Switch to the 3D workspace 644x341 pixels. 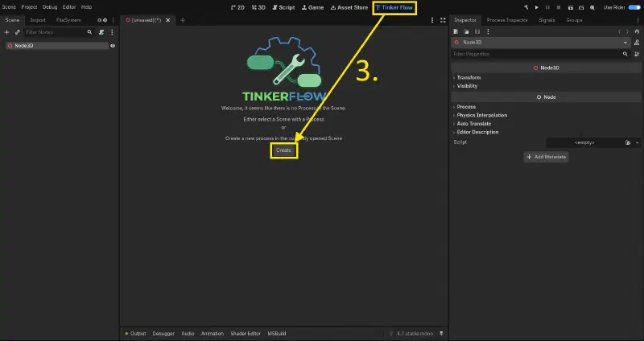[258, 7]
